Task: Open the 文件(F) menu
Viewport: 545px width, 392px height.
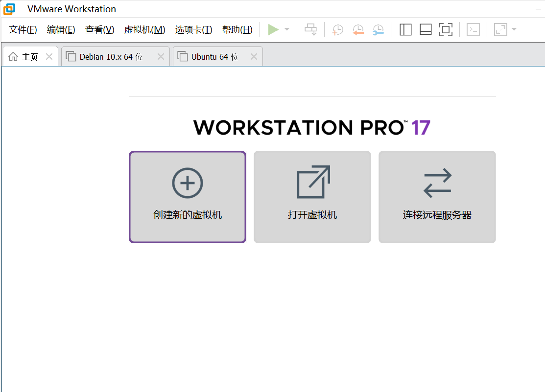Action: [x=23, y=30]
